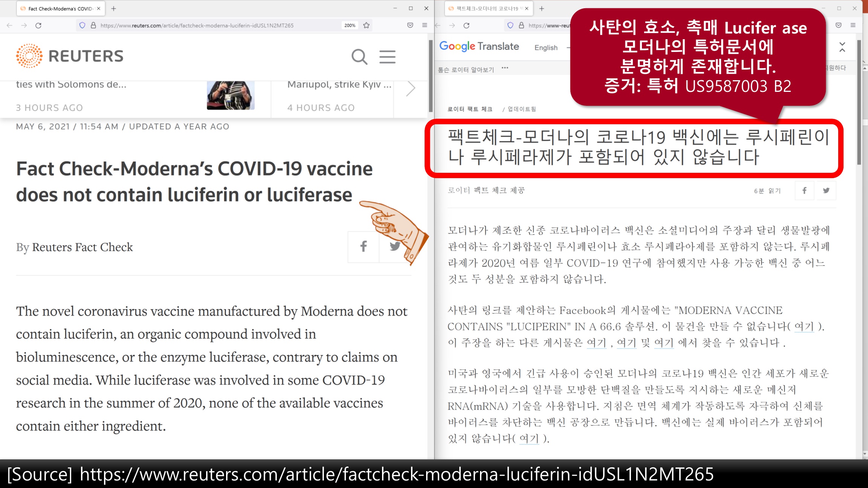The width and height of the screenshot is (868, 488).
Task: Share Korean article on Twitter
Action: tap(826, 191)
